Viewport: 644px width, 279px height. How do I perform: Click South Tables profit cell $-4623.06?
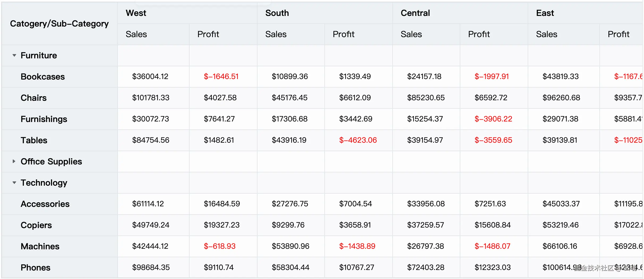pyautogui.click(x=358, y=140)
